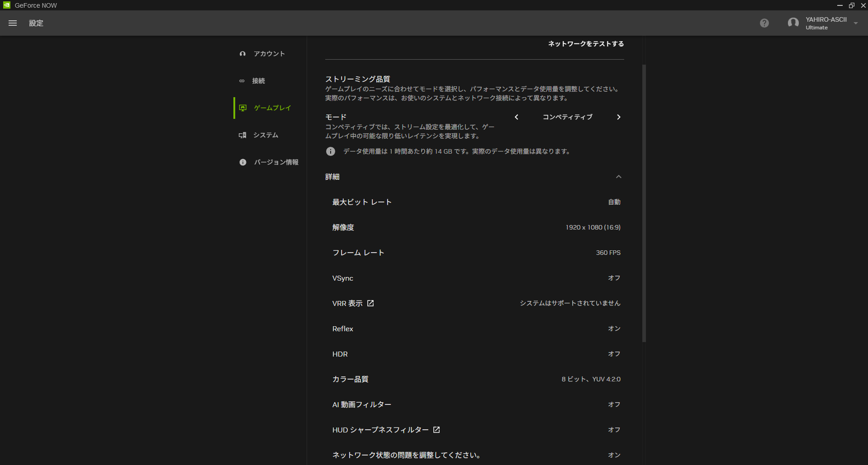Click the settings panel vertical scrollbar
868x465 pixels.
[644, 203]
